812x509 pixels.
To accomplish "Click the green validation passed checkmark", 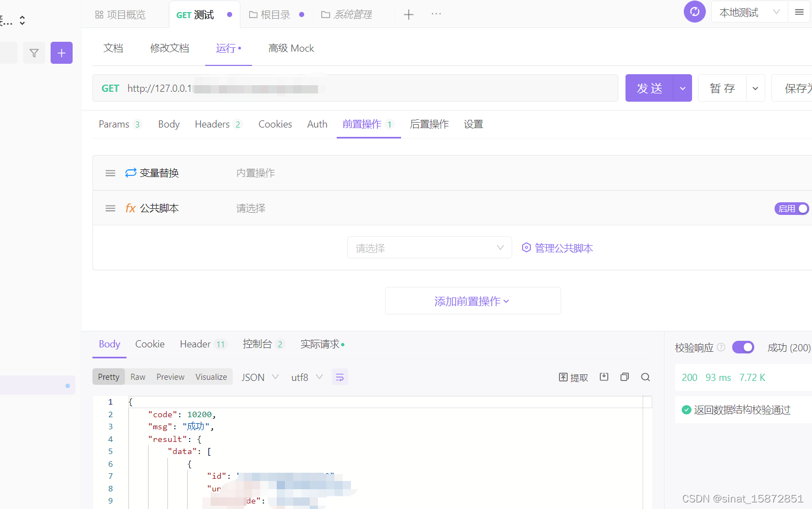I will pyautogui.click(x=686, y=410).
